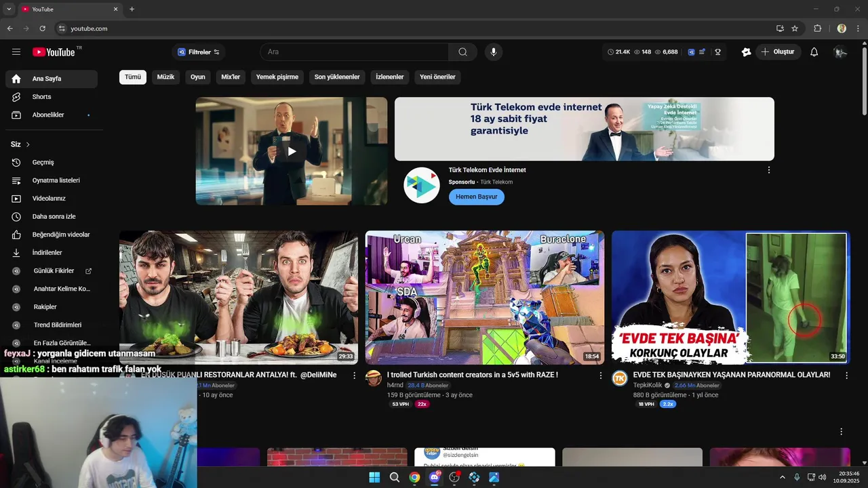Select the İzlenenler filter chip
Viewport: 868px width, 488px height.
coord(390,77)
